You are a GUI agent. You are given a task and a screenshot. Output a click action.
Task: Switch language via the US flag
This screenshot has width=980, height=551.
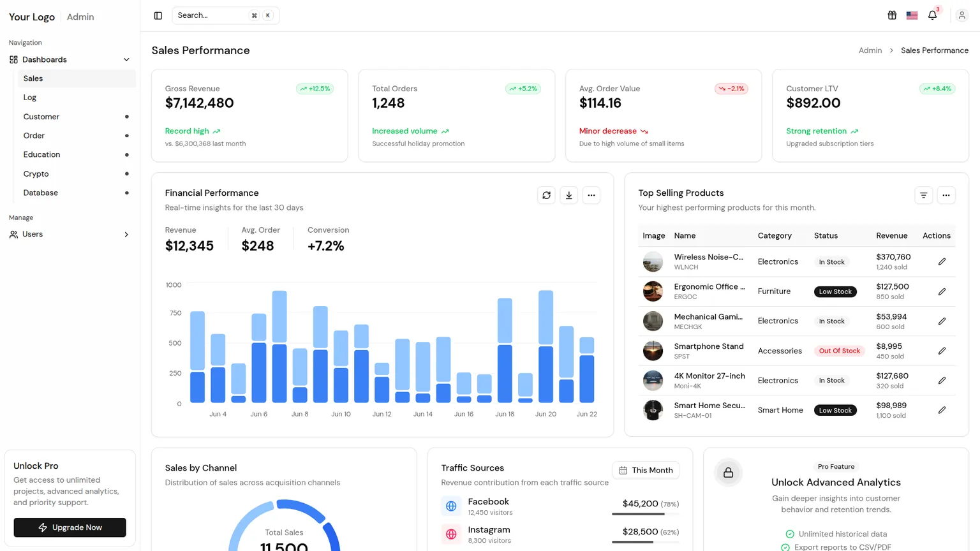point(912,15)
